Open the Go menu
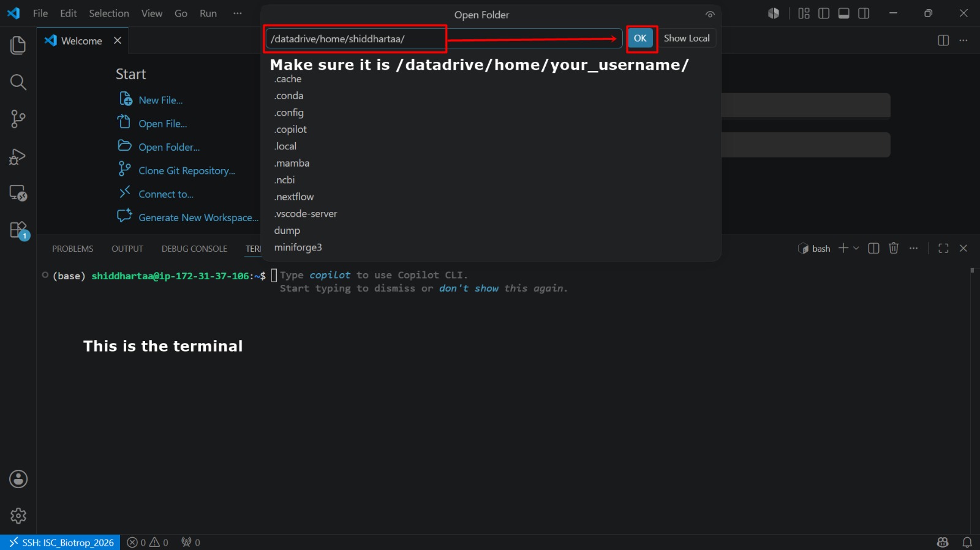 [x=181, y=13]
